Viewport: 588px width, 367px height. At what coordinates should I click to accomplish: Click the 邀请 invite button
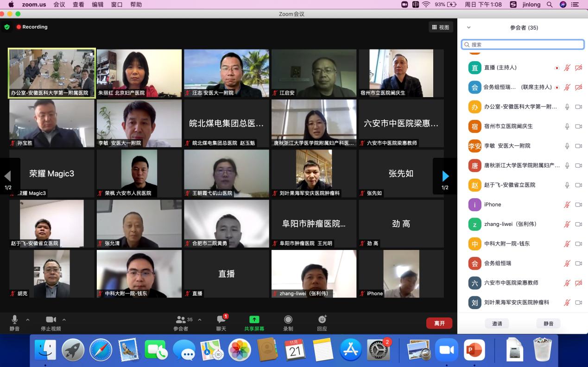497,323
